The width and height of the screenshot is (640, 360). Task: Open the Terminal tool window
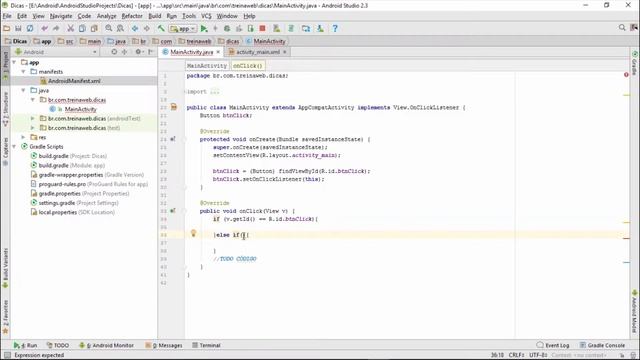click(x=206, y=345)
